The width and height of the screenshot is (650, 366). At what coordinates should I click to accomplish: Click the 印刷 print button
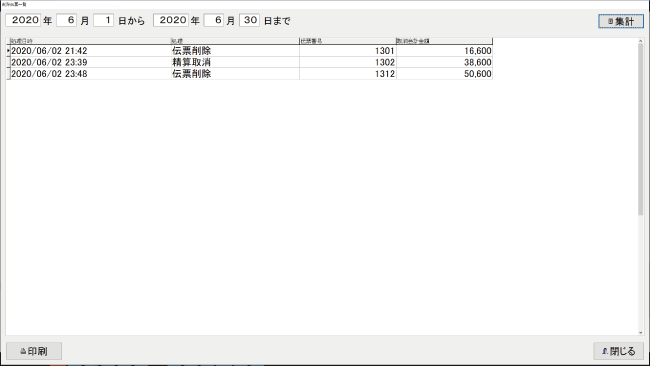34,351
